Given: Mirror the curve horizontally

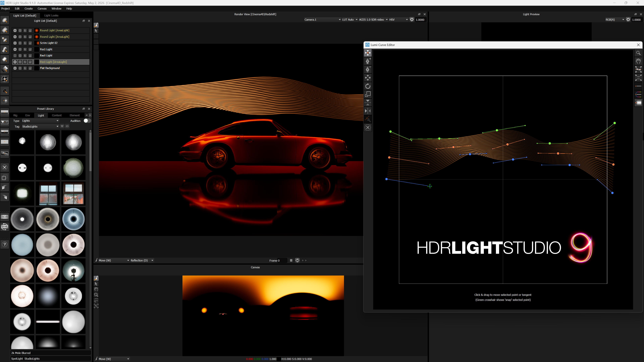Looking at the screenshot, I should coord(367,111).
